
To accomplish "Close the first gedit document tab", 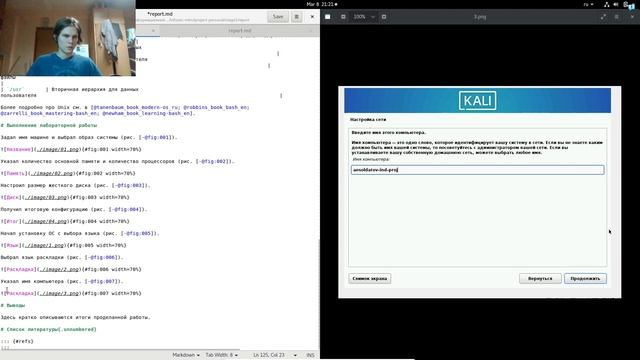I will click(153, 31).
